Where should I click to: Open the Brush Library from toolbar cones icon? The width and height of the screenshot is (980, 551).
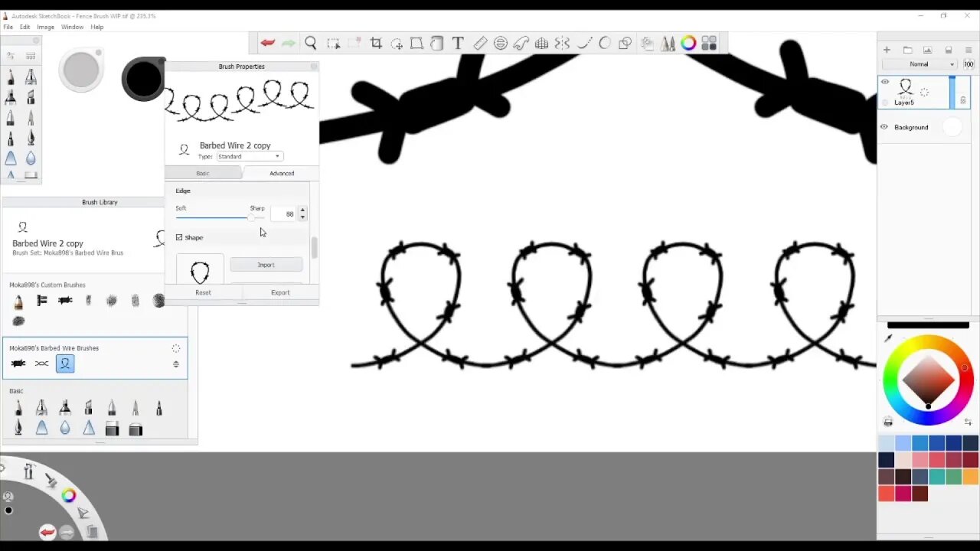[668, 43]
